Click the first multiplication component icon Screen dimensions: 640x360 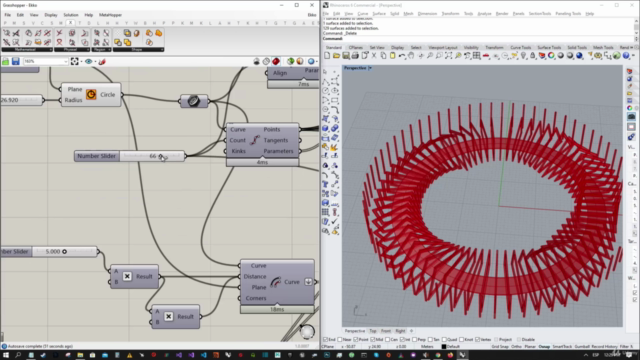[x=127, y=276]
